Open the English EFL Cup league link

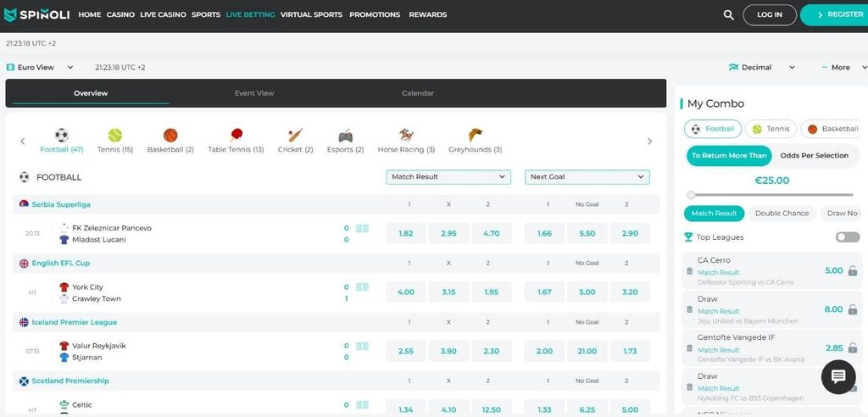click(x=61, y=263)
